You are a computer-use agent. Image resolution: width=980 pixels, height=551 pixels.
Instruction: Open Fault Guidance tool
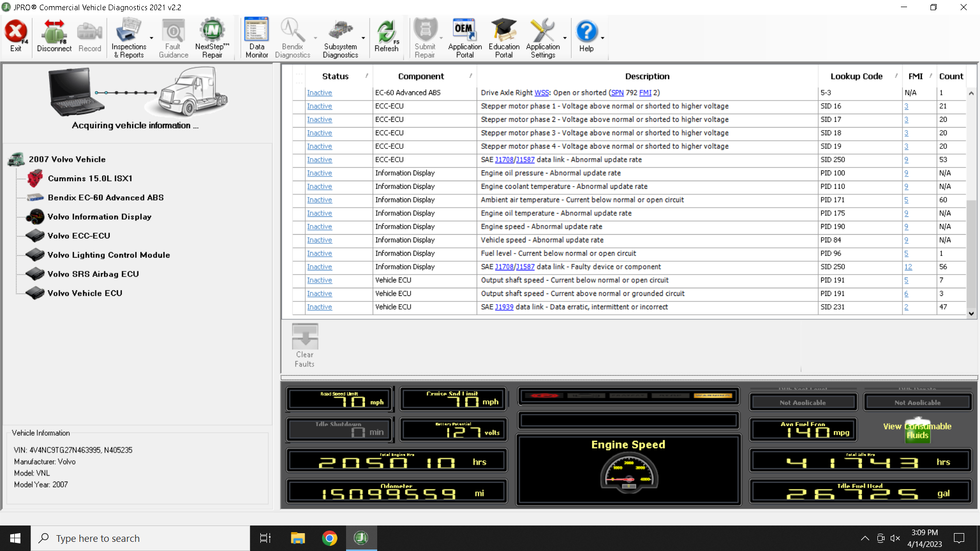[x=174, y=38]
